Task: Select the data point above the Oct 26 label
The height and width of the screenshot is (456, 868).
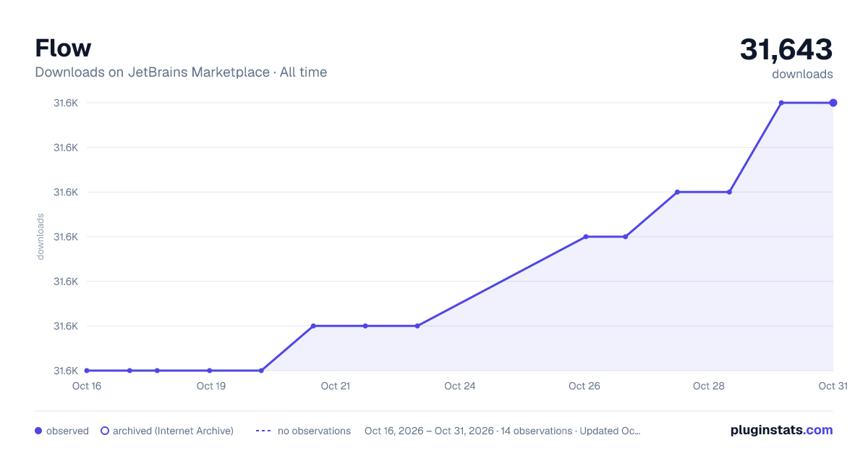Action: [x=586, y=237]
